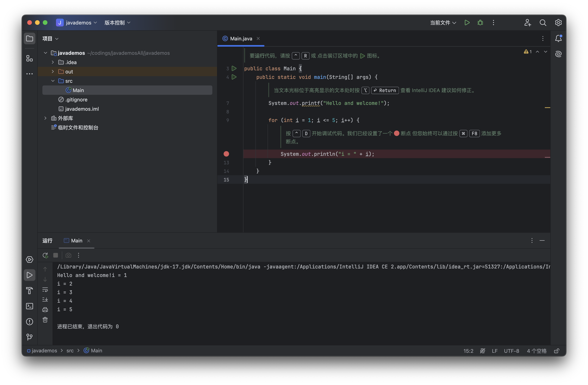The height and width of the screenshot is (385, 588).
Task: Open the Problems tool window
Action: point(29,321)
